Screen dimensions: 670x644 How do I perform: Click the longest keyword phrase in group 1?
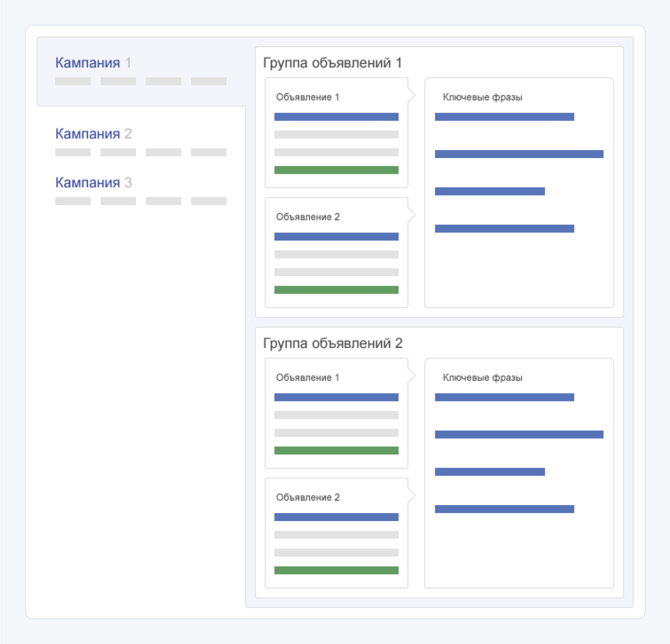519,154
